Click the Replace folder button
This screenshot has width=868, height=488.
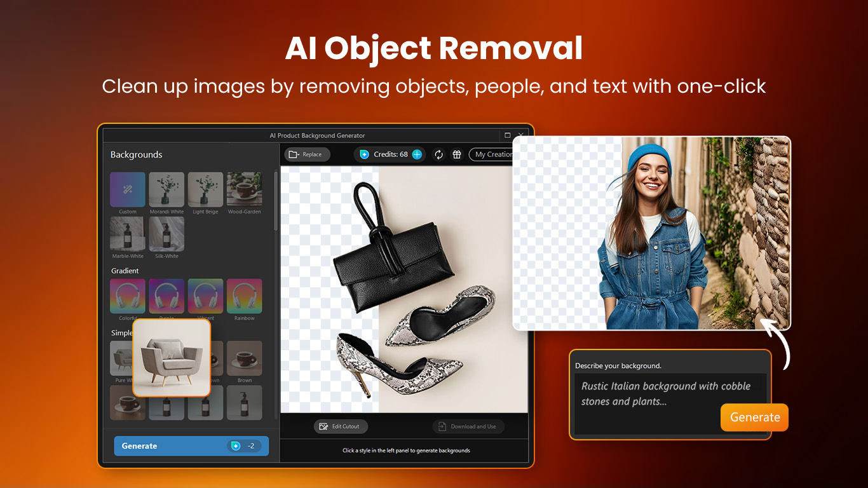point(306,154)
